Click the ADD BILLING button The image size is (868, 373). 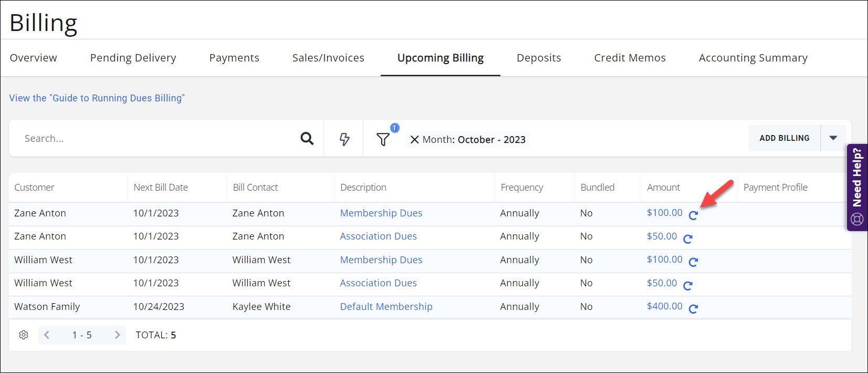coord(784,138)
